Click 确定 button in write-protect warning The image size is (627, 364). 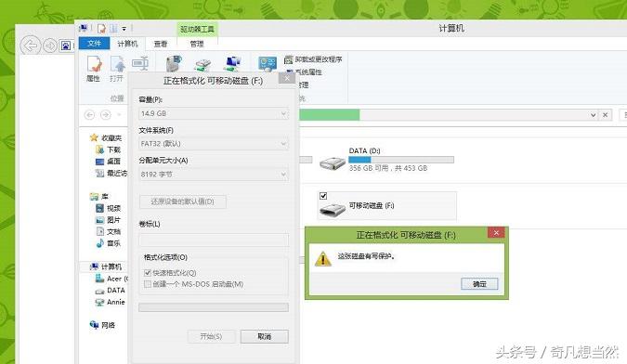coord(479,284)
